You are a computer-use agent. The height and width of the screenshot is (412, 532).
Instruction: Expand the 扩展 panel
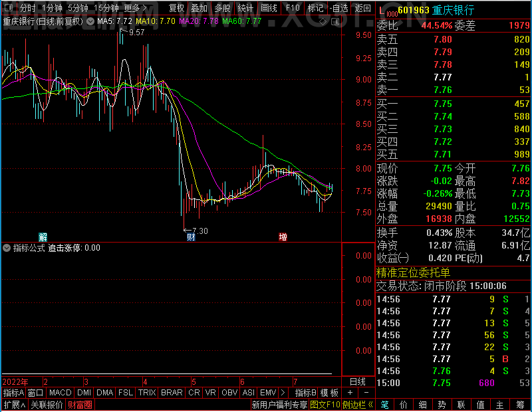15,405
